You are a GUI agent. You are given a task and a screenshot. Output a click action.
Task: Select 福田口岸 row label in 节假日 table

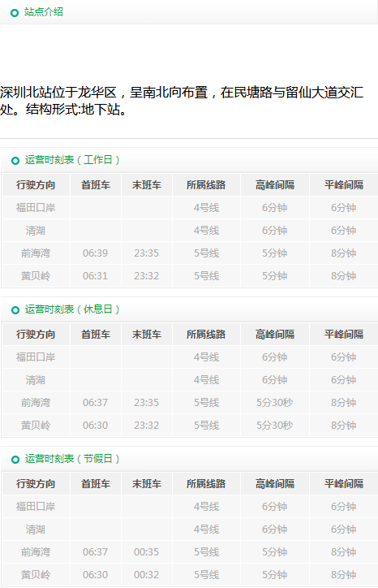pyautogui.click(x=36, y=507)
